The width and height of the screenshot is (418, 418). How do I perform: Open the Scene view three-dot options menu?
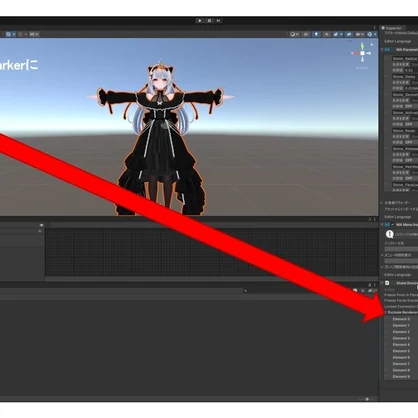click(x=374, y=28)
